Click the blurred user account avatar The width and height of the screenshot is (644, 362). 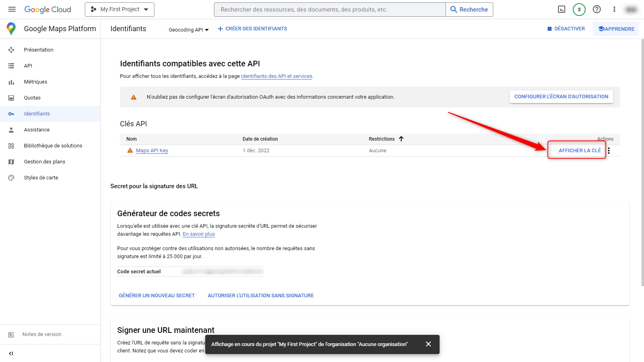tap(631, 10)
